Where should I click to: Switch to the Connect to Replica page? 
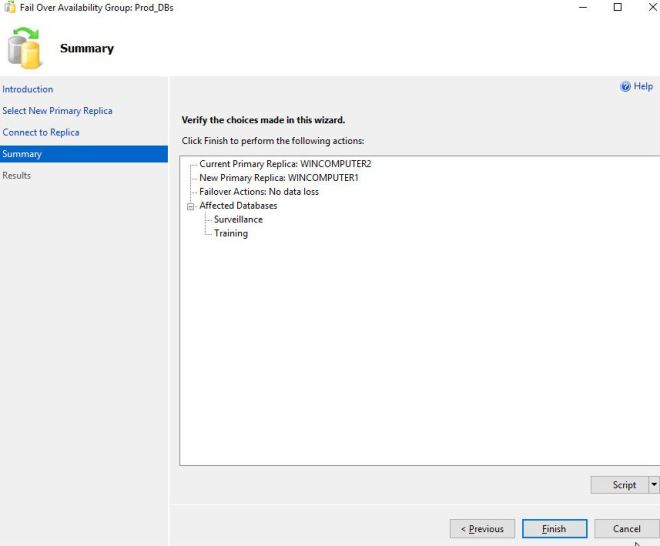(x=41, y=132)
